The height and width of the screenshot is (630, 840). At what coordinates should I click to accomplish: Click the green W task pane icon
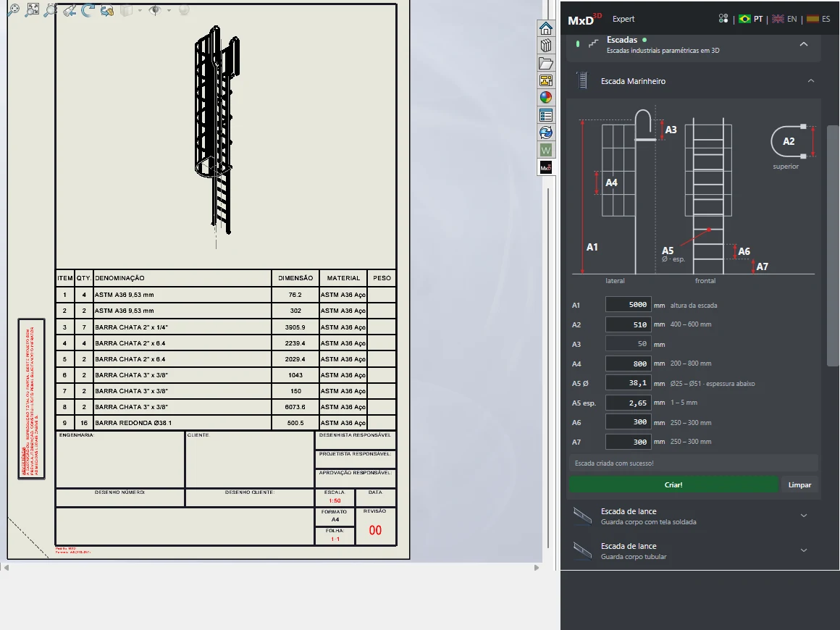point(546,150)
